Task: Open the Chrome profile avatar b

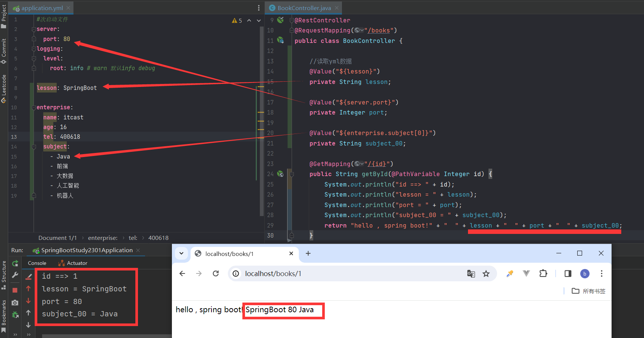Action: click(x=585, y=273)
